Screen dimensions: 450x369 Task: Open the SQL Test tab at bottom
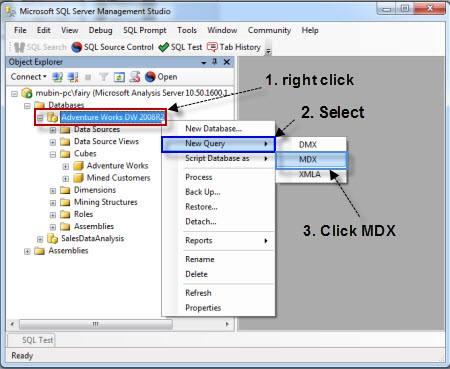pyautogui.click(x=32, y=340)
